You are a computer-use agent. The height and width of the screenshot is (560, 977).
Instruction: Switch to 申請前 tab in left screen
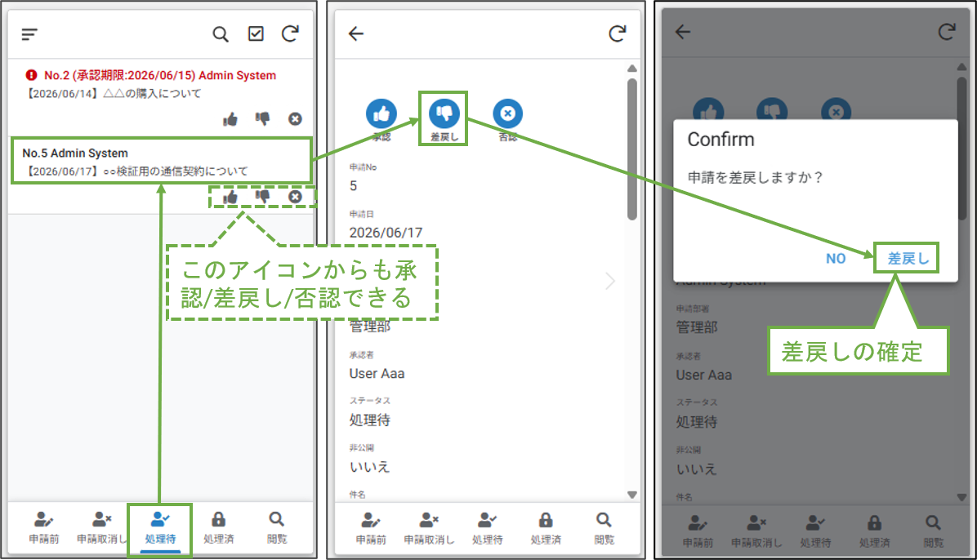43,527
